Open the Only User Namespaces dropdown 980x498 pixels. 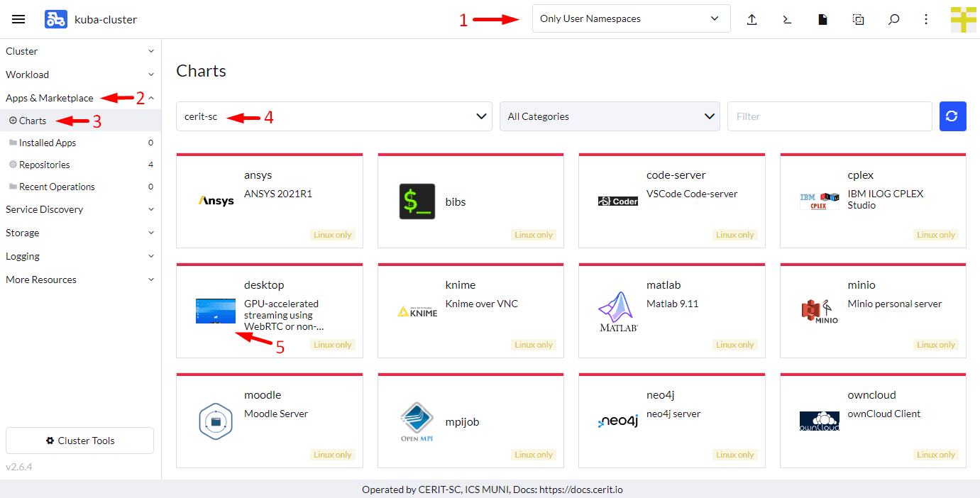(x=631, y=19)
